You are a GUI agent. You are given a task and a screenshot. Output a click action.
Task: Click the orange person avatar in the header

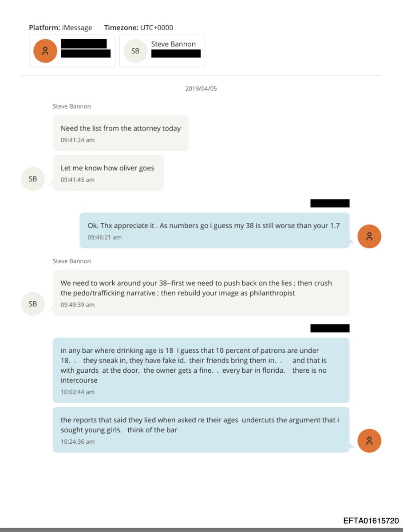(45, 51)
